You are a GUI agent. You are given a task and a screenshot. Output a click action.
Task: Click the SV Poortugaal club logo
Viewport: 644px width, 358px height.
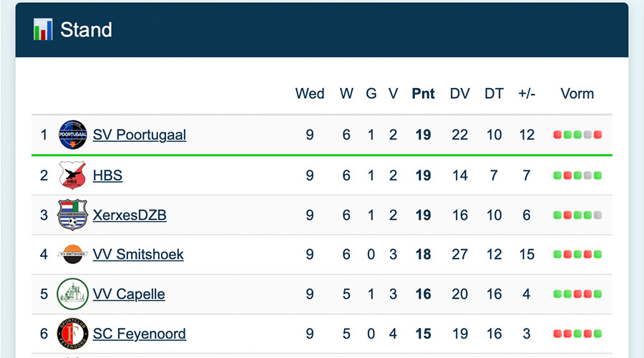point(72,135)
